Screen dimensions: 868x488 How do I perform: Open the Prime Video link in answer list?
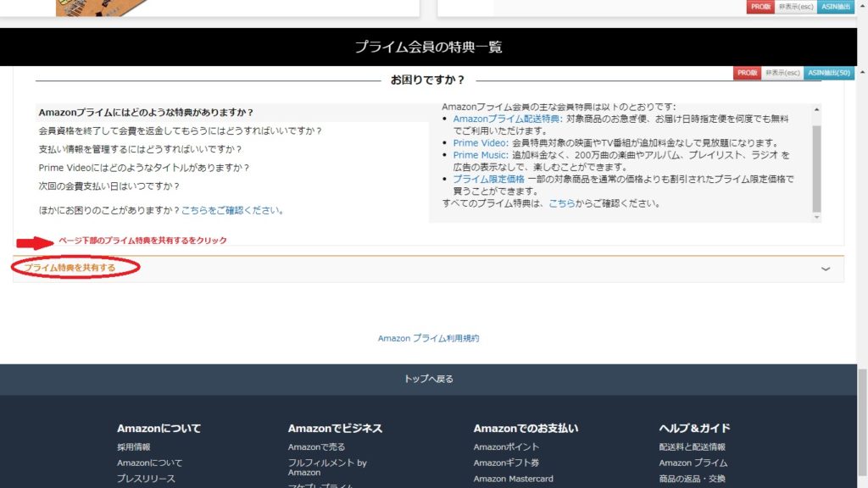pos(479,142)
